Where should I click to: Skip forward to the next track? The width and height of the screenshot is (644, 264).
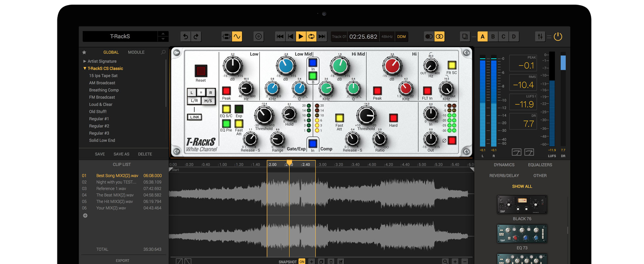tap(322, 37)
